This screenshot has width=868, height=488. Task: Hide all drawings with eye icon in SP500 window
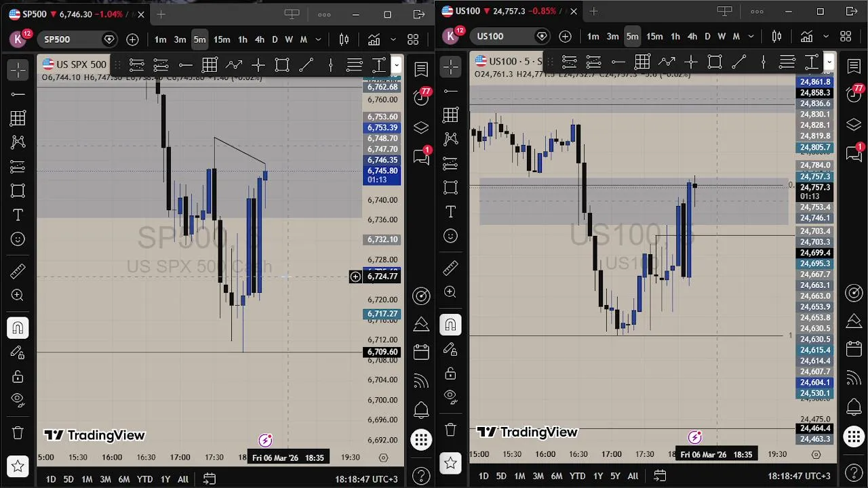point(18,399)
